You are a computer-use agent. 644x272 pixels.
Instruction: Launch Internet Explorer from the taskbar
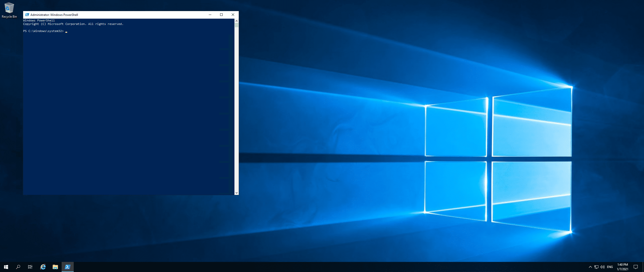[43, 267]
